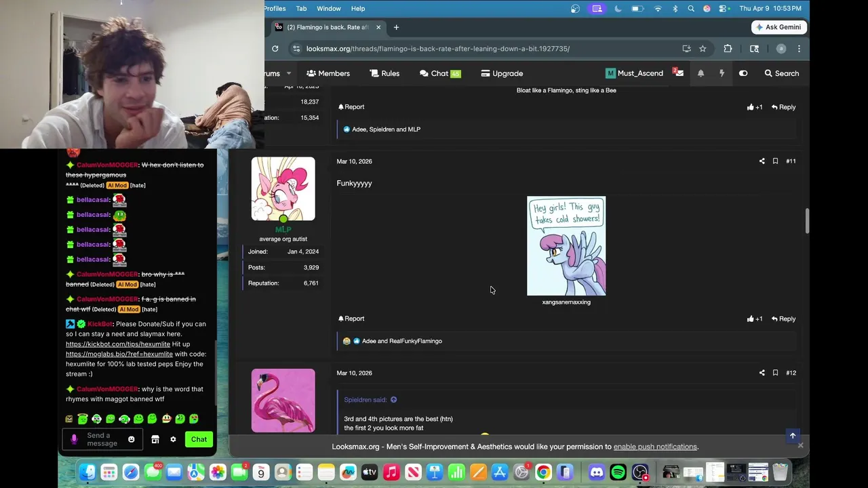Expand the Spieldren said quote arrow

(393, 400)
